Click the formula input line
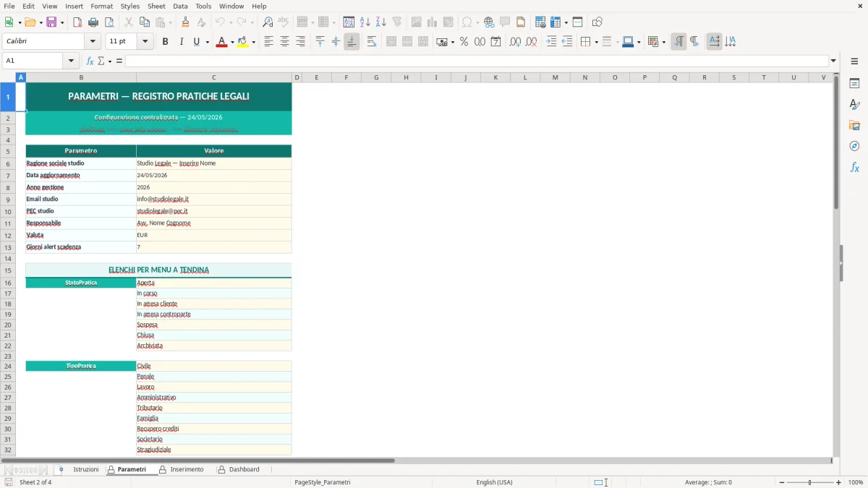The image size is (868, 488). click(477, 61)
